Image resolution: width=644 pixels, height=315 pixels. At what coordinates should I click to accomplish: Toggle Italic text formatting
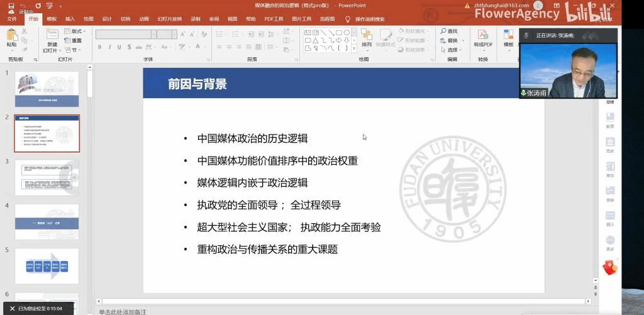click(109, 47)
